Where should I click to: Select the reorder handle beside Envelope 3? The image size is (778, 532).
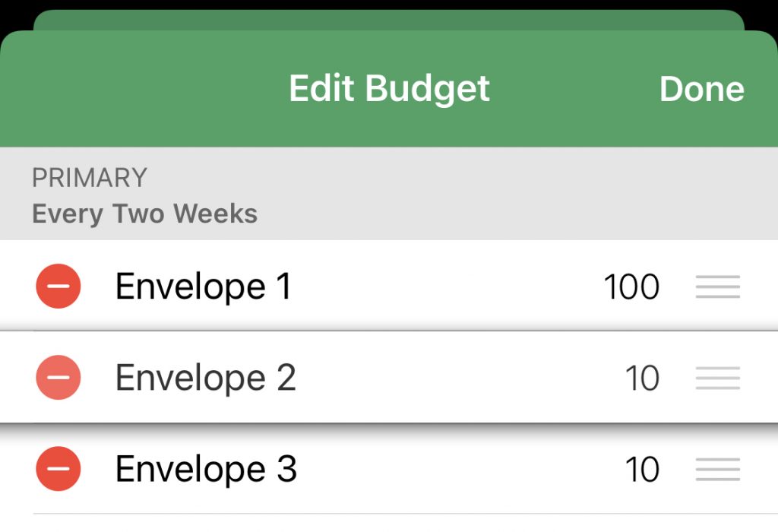tap(717, 469)
